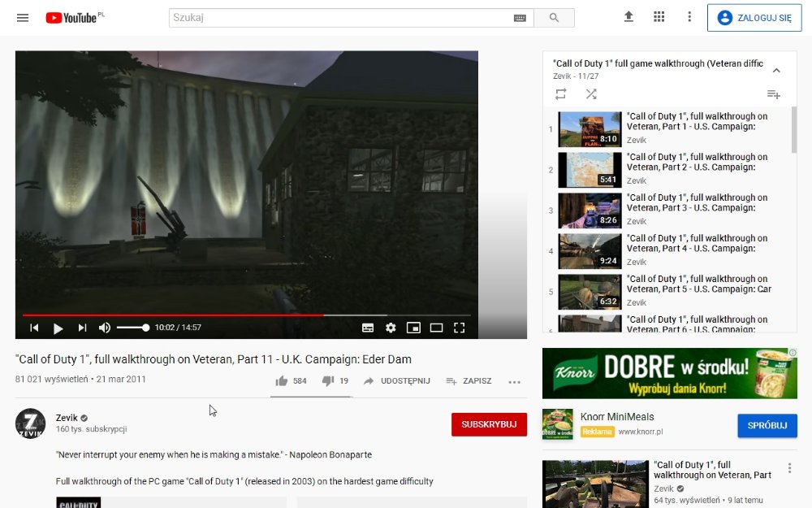
Task: Open playlist video Part 4 thumbnail
Action: (x=590, y=251)
